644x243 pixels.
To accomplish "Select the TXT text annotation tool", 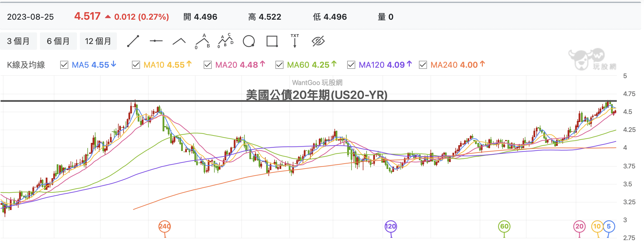I will 295,41.
